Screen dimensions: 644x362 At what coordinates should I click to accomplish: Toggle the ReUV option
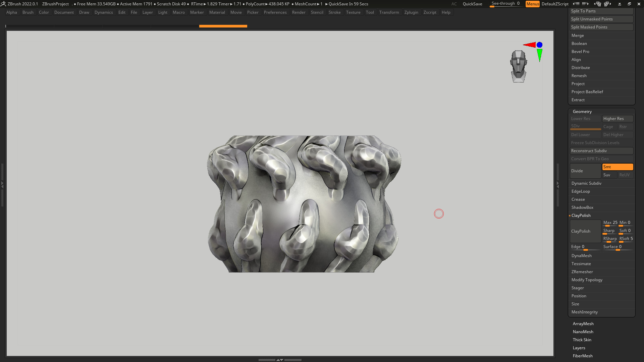coord(626,175)
